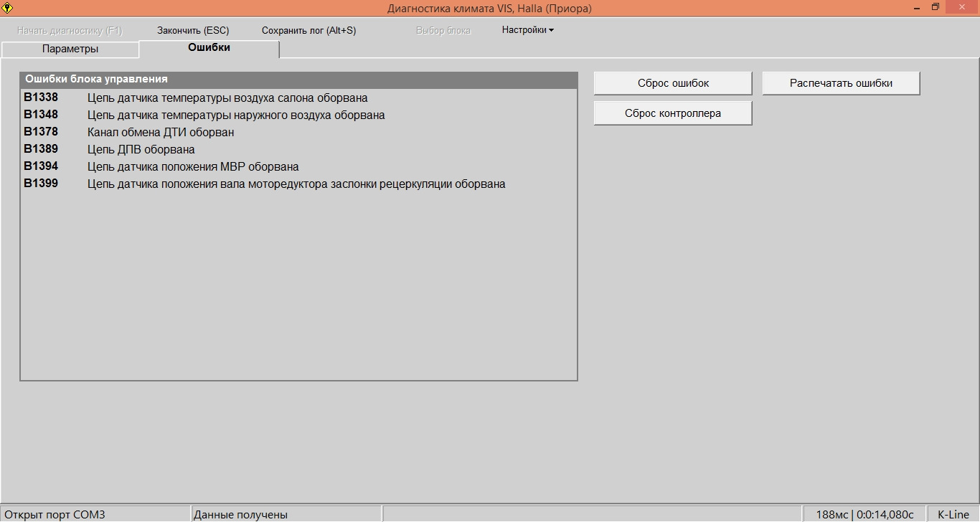The width and height of the screenshot is (980, 522).
Task: Select error code B1378 row
Action: click(x=298, y=132)
